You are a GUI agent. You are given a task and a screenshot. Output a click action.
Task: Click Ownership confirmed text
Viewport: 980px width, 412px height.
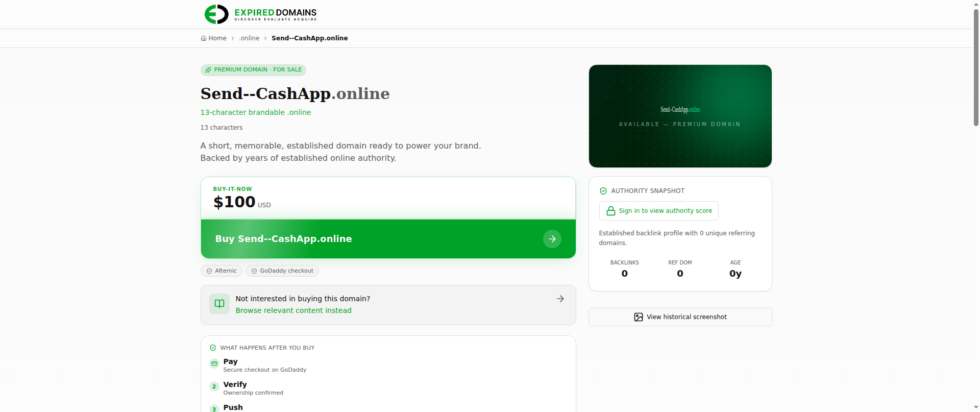(253, 393)
